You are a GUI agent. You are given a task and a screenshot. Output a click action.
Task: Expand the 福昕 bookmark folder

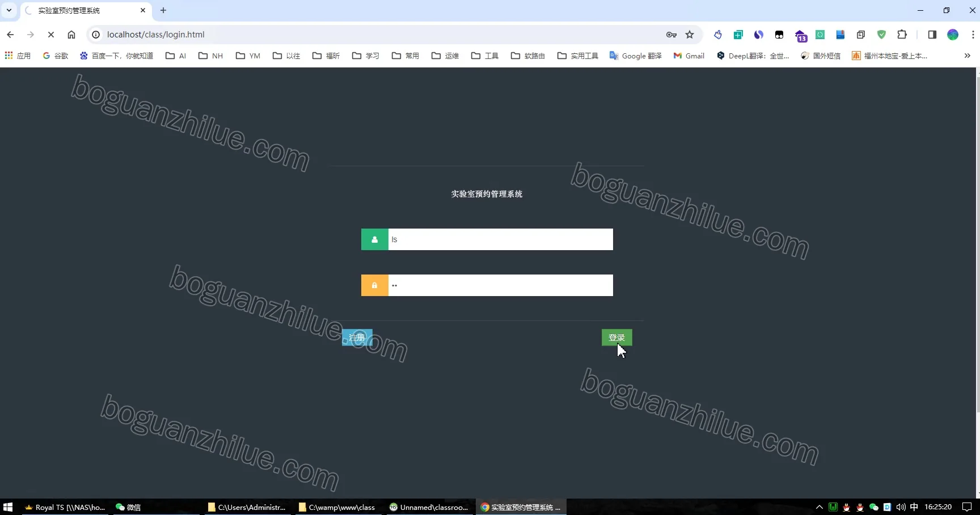[x=326, y=56]
